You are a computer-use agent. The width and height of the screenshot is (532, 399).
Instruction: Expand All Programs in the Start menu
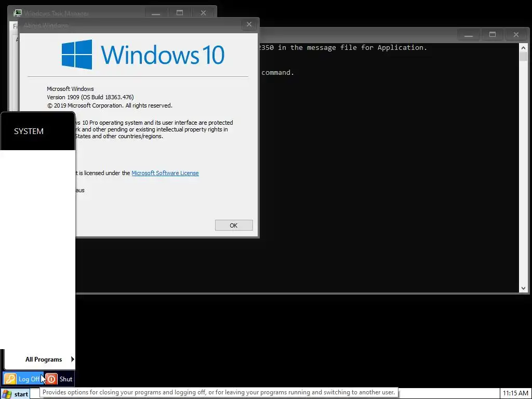pyautogui.click(x=49, y=360)
